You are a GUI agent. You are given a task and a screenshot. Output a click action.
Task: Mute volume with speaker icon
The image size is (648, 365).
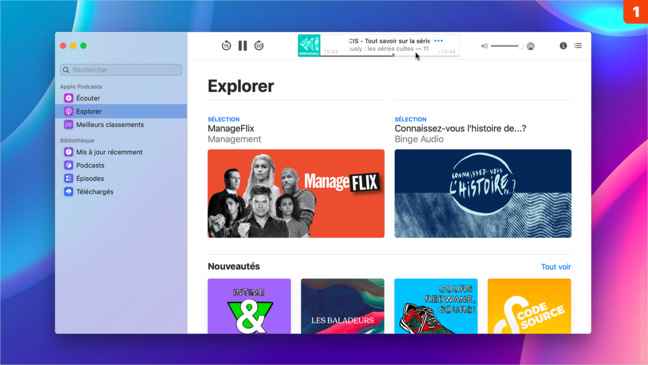tap(484, 46)
